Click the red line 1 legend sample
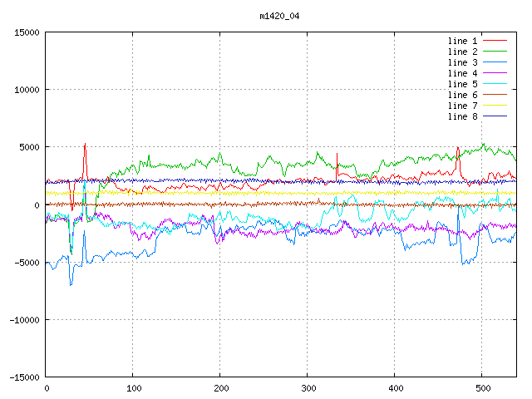Image resolution: width=532 pixels, height=399 pixels. coord(495,41)
